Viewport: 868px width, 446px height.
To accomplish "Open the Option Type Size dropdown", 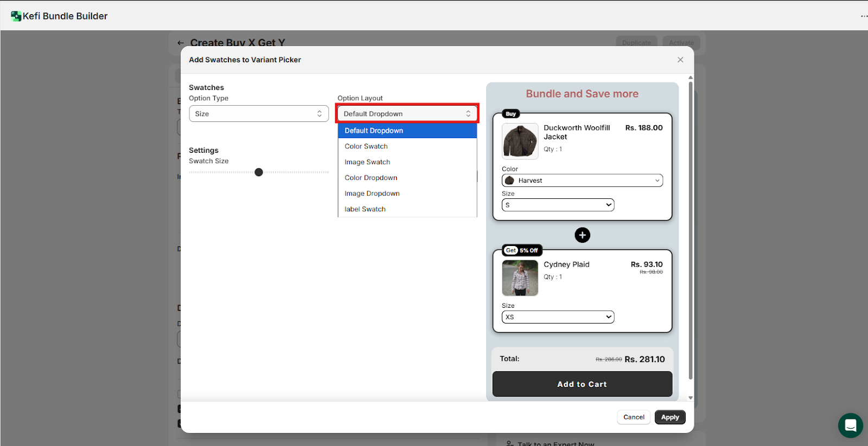I will click(x=259, y=114).
